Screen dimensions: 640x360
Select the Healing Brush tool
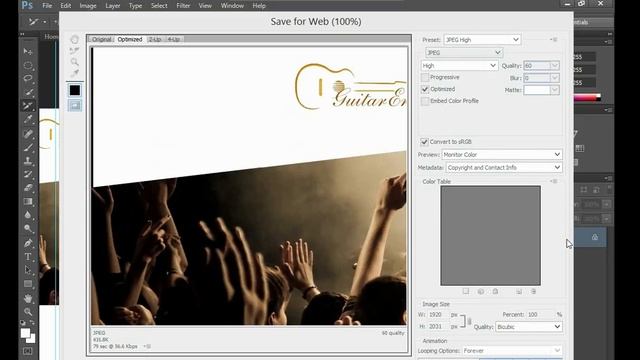pos(28,133)
